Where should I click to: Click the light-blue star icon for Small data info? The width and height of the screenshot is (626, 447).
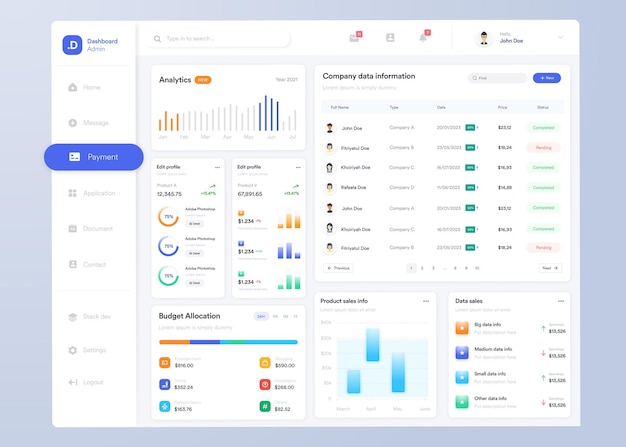coord(462,378)
